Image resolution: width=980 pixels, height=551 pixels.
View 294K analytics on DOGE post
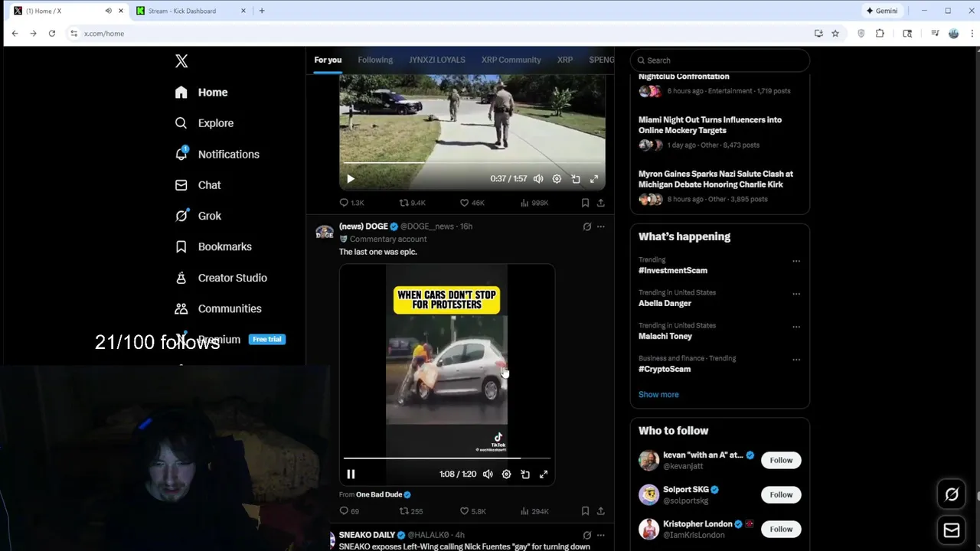(x=534, y=511)
